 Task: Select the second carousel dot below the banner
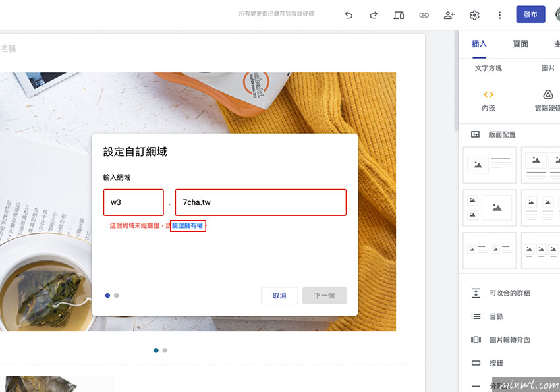coord(165,350)
